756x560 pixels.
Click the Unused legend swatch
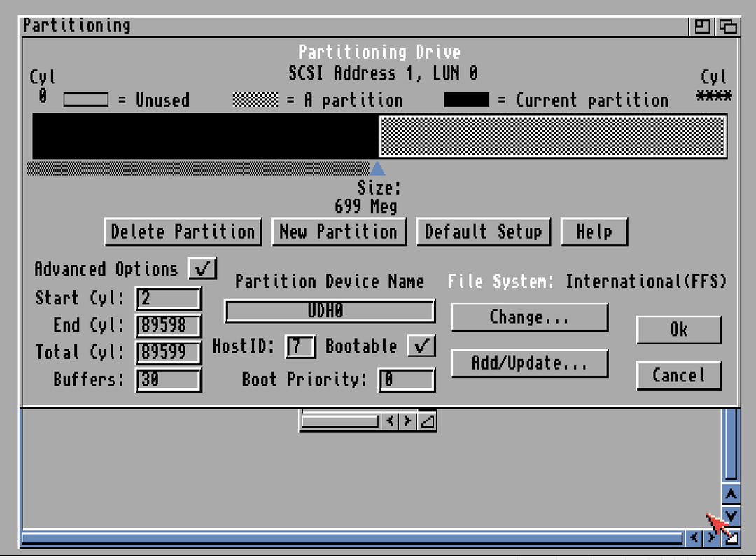86,100
